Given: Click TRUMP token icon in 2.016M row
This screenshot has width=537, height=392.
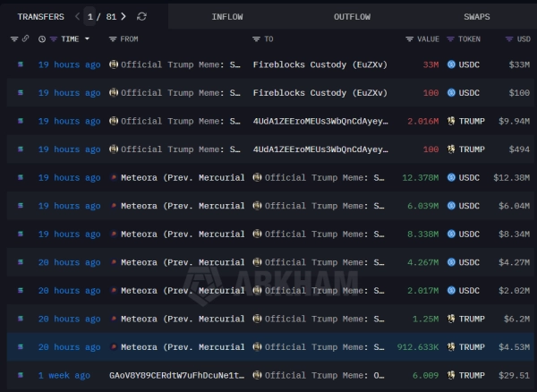Looking at the screenshot, I should click(452, 121).
